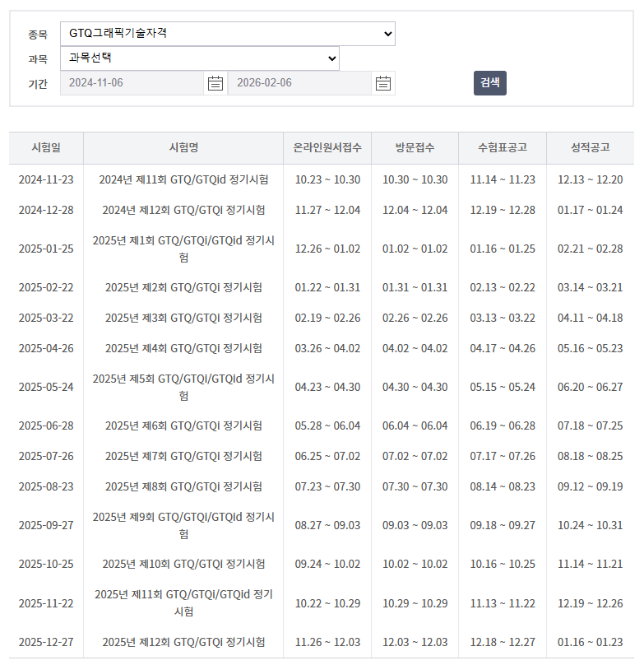The height and width of the screenshot is (665, 644).
Task: Click visit registration 01.31 ~ 01.31
Action: coord(415,287)
